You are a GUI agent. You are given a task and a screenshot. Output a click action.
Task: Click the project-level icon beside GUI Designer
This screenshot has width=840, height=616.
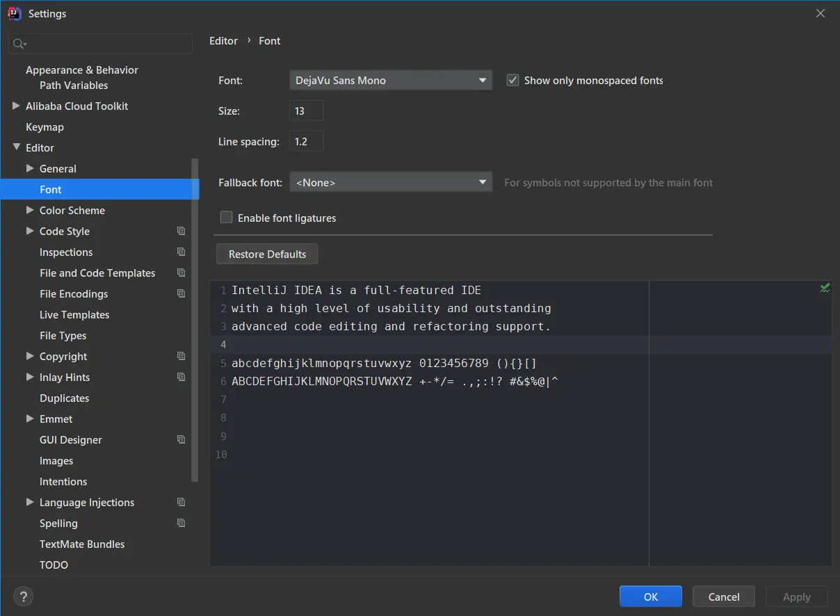[x=181, y=439]
